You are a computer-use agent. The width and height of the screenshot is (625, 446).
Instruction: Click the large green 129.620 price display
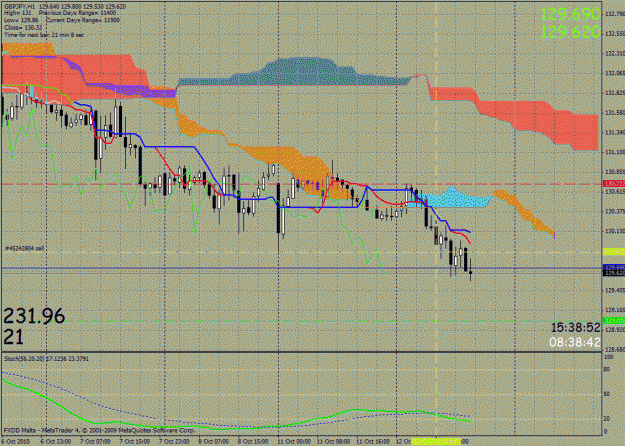[570, 31]
